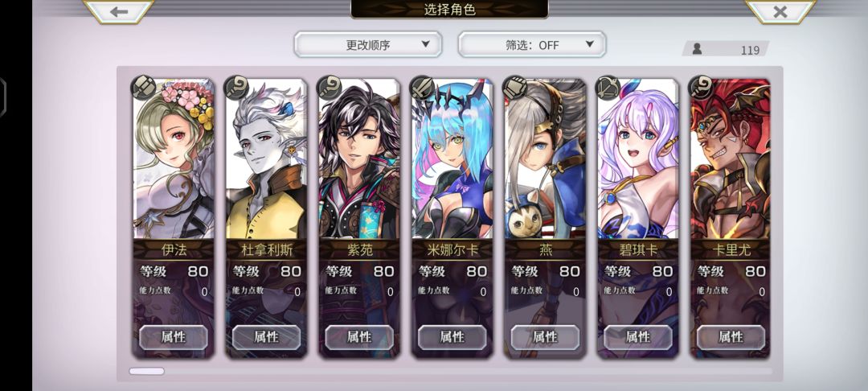
Task: Close the character selection screen
Action: [x=780, y=11]
